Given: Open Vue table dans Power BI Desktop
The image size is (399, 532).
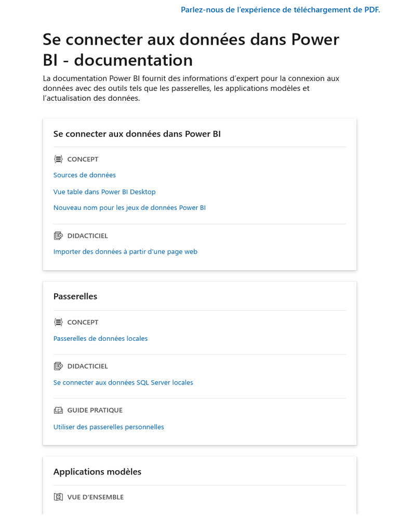Looking at the screenshot, I should [x=104, y=192].
